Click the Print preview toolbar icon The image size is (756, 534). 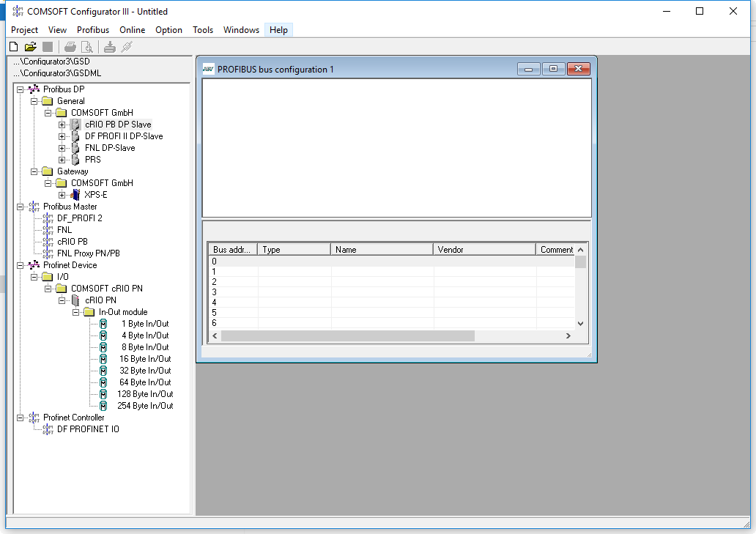(86, 47)
